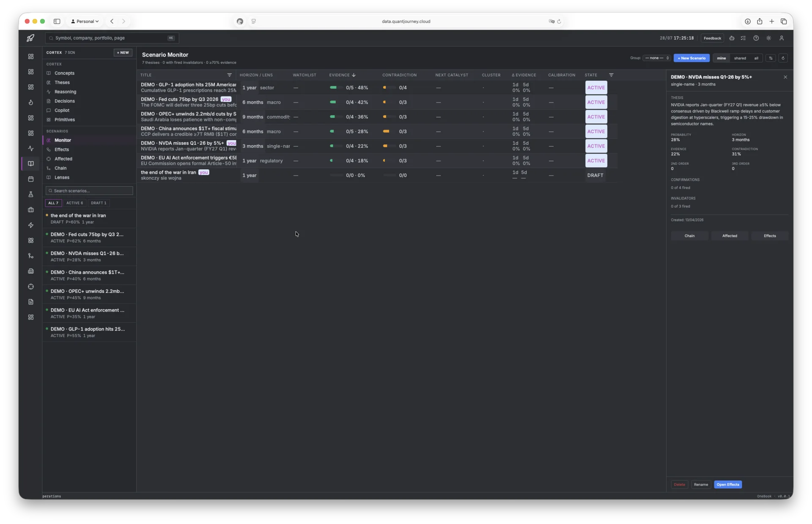Viewport: 812px width, 524px height.
Task: Open Concepts in the Cortex menu
Action: 64,73
